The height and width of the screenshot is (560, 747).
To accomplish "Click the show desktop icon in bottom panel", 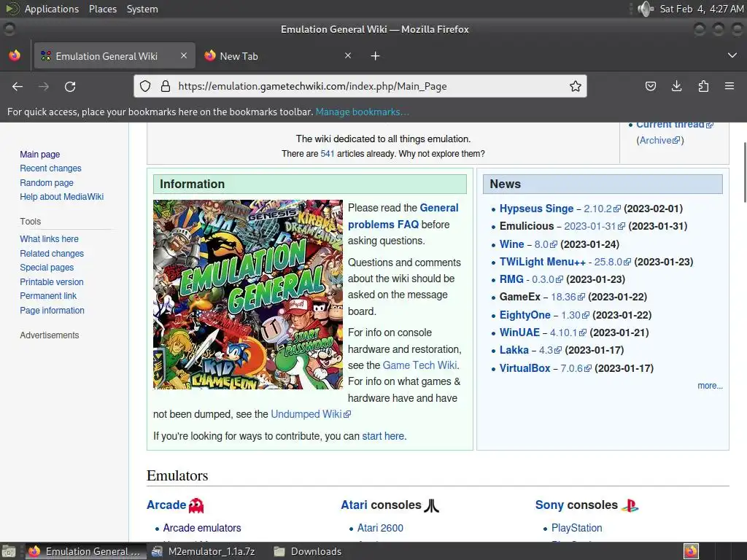I will [x=9, y=551].
